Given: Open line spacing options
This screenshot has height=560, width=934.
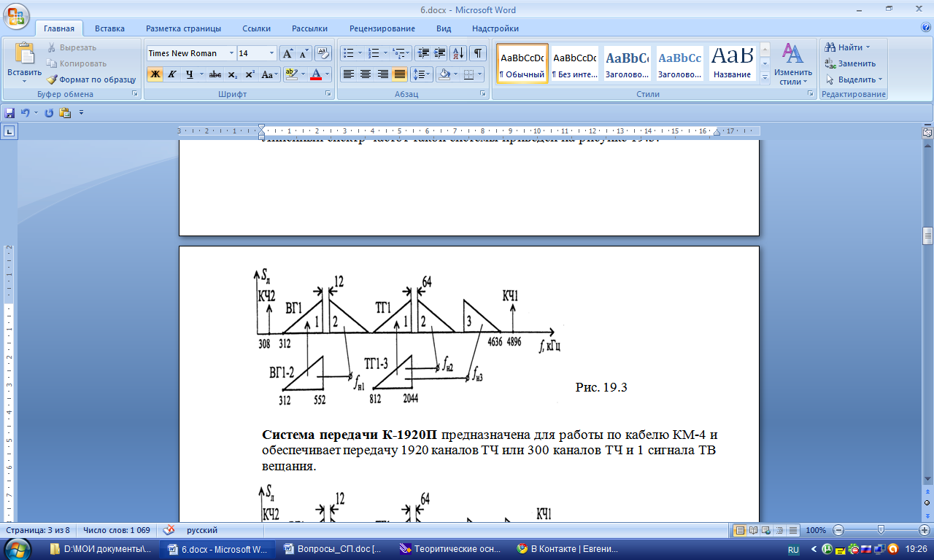Looking at the screenshot, I should [x=422, y=74].
